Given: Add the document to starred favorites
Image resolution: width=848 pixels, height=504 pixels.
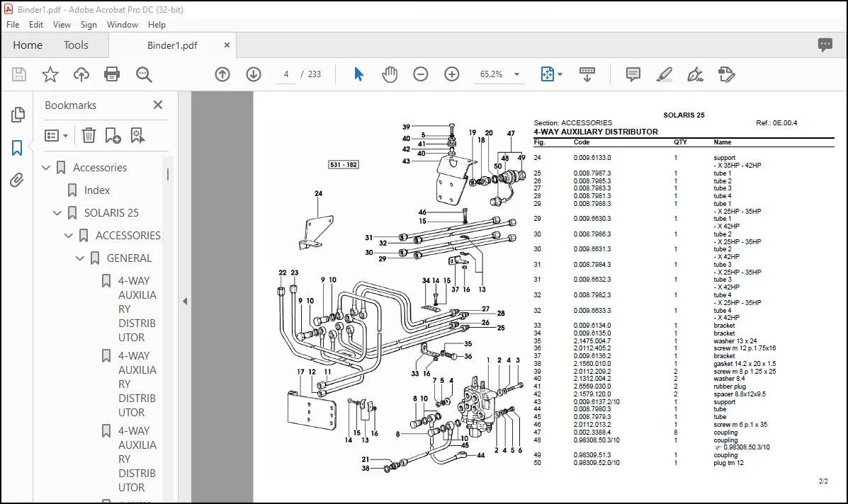Looking at the screenshot, I should 50,74.
